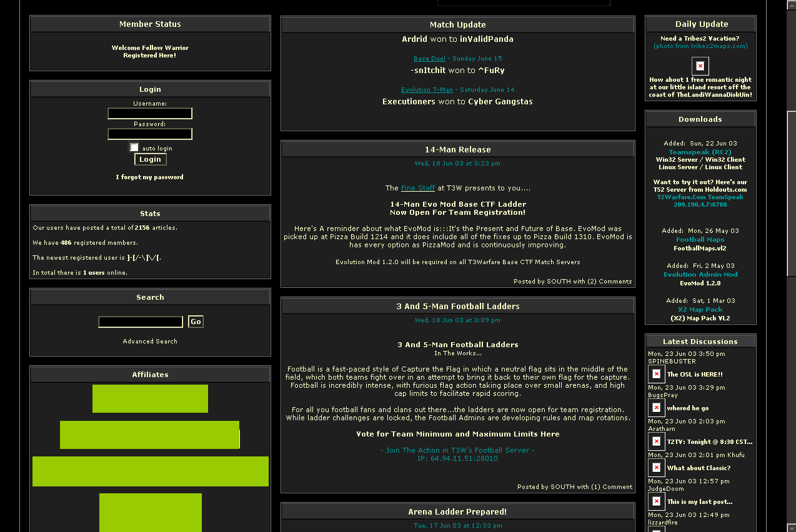This screenshot has width=796, height=532.
Task: Click the widest green affiliate banner
Action: point(151,471)
